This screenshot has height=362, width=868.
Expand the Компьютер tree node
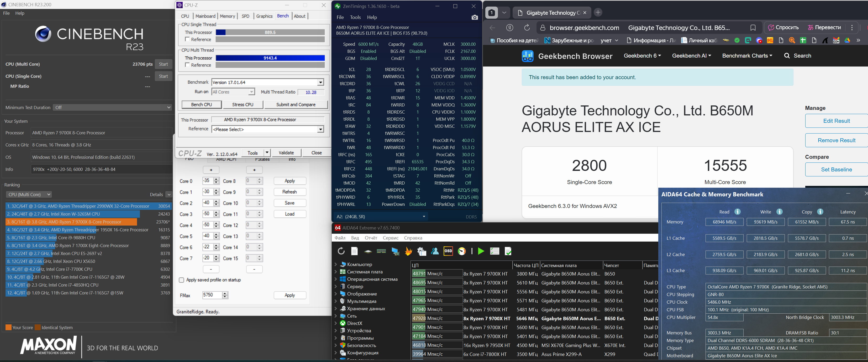[336, 264]
